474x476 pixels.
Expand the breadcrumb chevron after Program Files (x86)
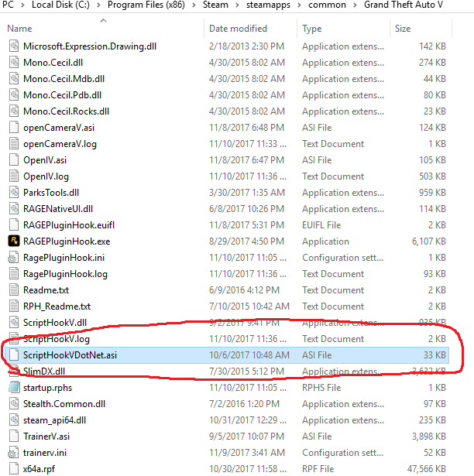coord(194,5)
